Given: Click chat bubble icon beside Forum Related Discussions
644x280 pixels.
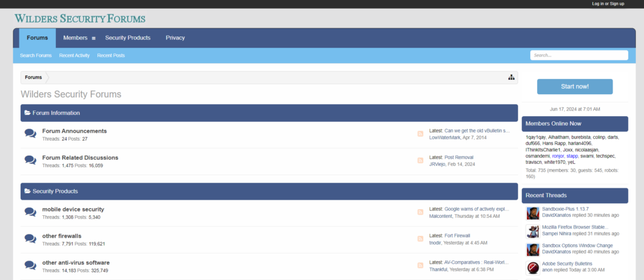Looking at the screenshot, I should tap(30, 160).
